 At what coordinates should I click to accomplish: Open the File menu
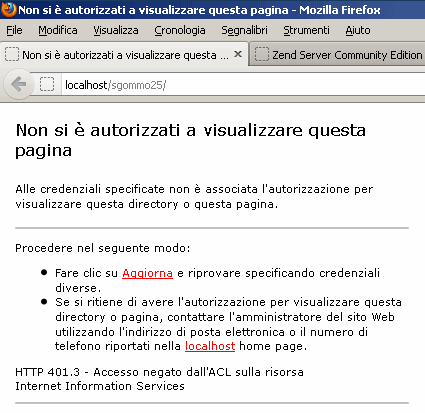click(14, 30)
